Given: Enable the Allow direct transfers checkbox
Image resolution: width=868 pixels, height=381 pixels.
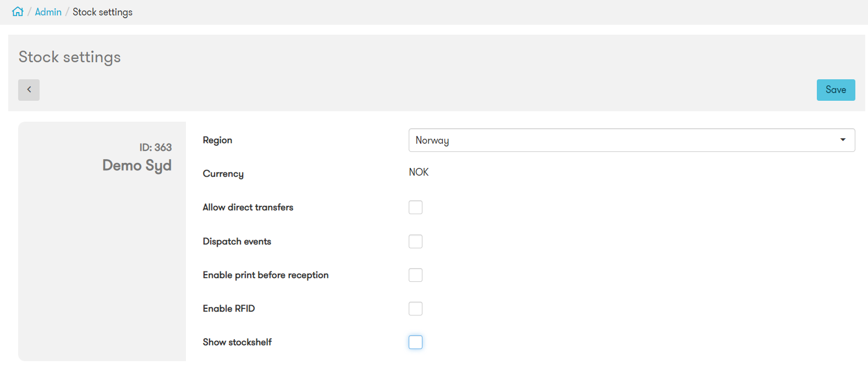Looking at the screenshot, I should point(415,208).
